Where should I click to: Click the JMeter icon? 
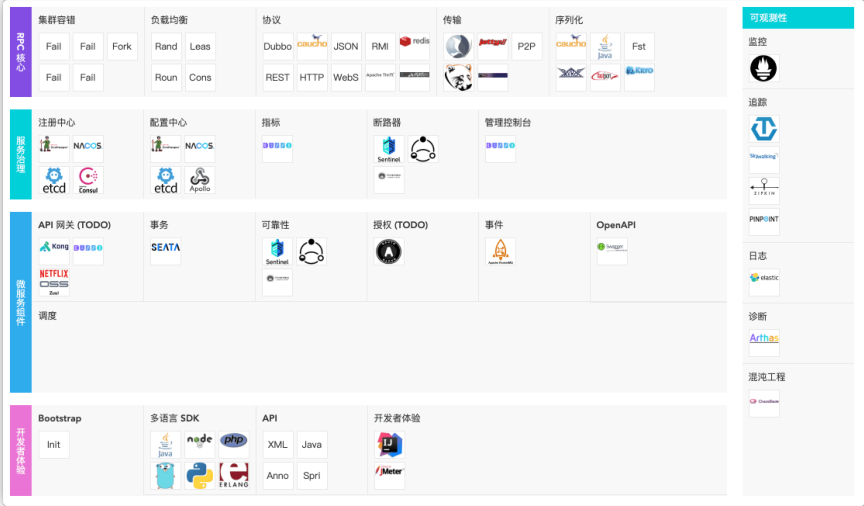[x=389, y=473]
